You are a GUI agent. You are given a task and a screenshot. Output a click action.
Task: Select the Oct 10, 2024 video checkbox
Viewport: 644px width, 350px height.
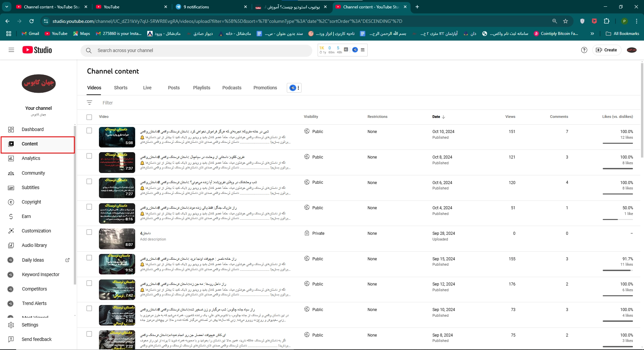pyautogui.click(x=89, y=131)
